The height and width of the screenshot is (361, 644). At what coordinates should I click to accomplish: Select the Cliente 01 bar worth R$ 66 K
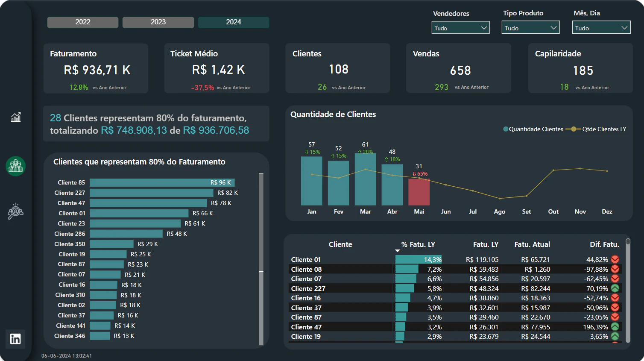pos(139,213)
